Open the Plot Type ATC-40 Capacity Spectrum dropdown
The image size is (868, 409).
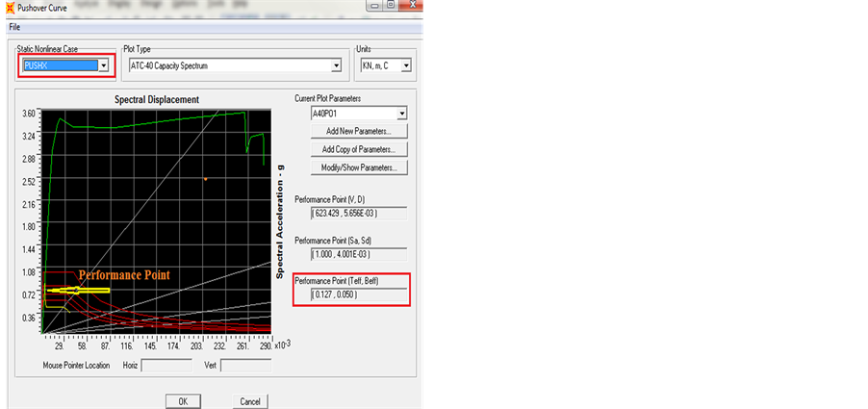click(336, 65)
